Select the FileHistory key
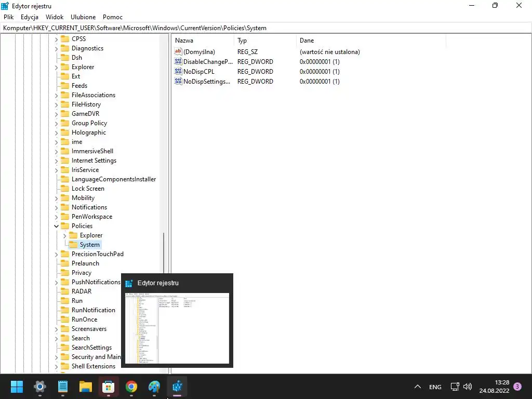The width and height of the screenshot is (532, 399). click(86, 104)
